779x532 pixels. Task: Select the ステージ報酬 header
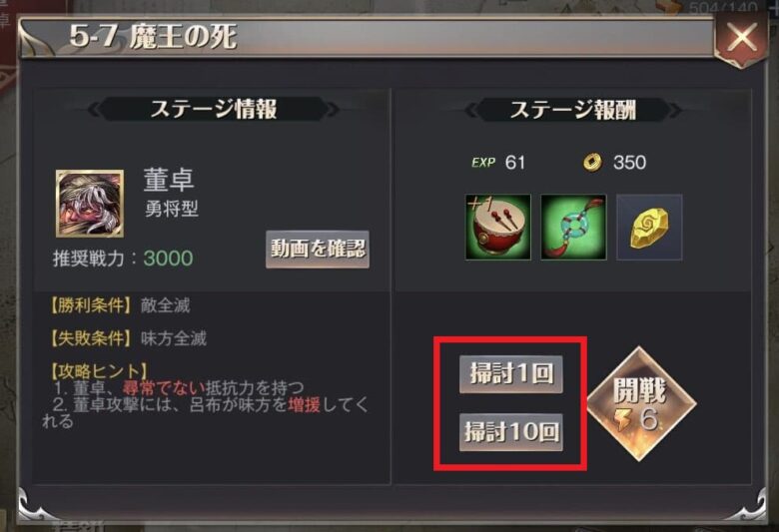click(x=573, y=110)
